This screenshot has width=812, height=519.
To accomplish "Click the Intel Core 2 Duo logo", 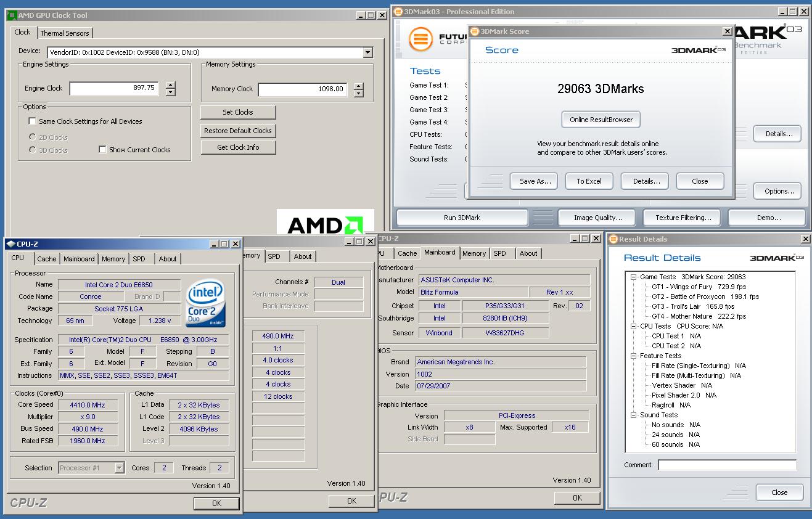I will click(206, 303).
